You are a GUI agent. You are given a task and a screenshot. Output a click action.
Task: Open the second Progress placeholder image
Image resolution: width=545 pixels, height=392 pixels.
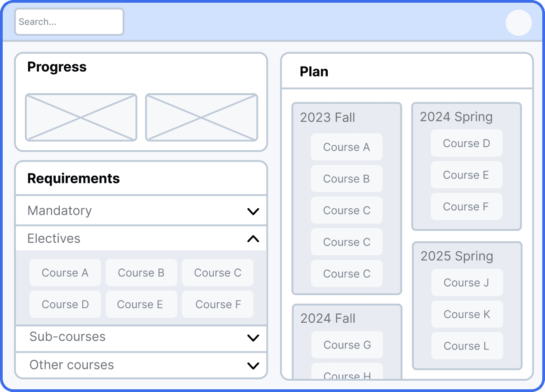[201, 117]
